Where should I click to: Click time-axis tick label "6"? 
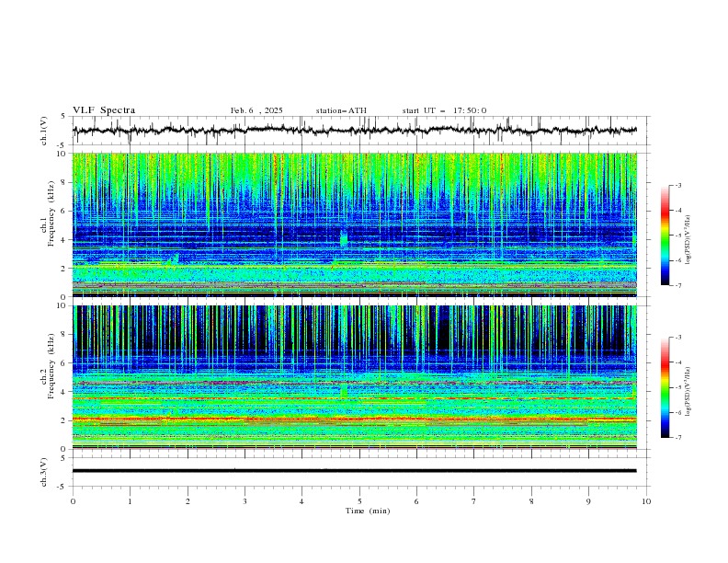pyautogui.click(x=416, y=501)
